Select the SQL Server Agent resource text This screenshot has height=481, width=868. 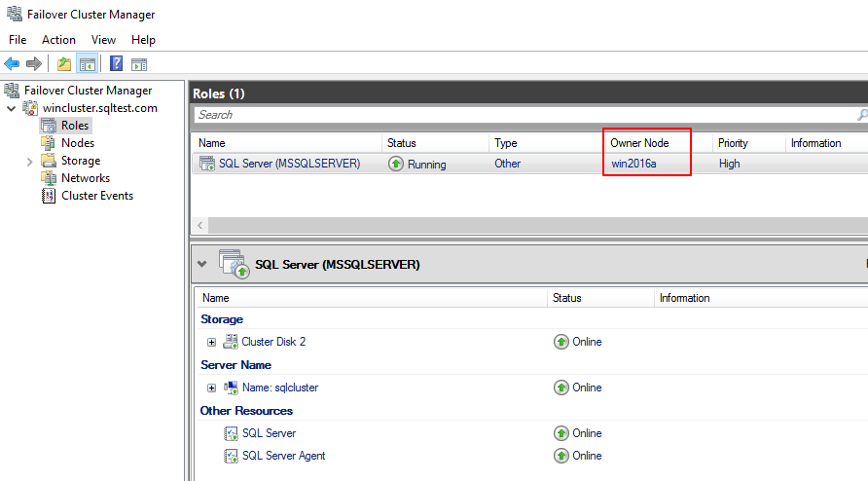(x=283, y=456)
